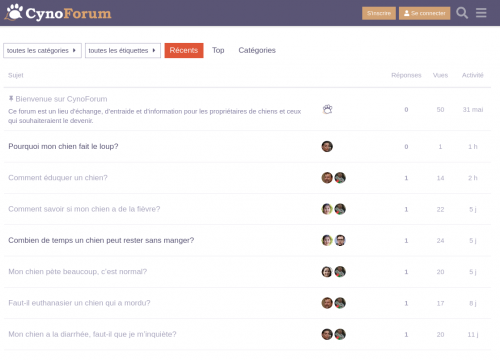Click the '17' views count

coord(440,303)
